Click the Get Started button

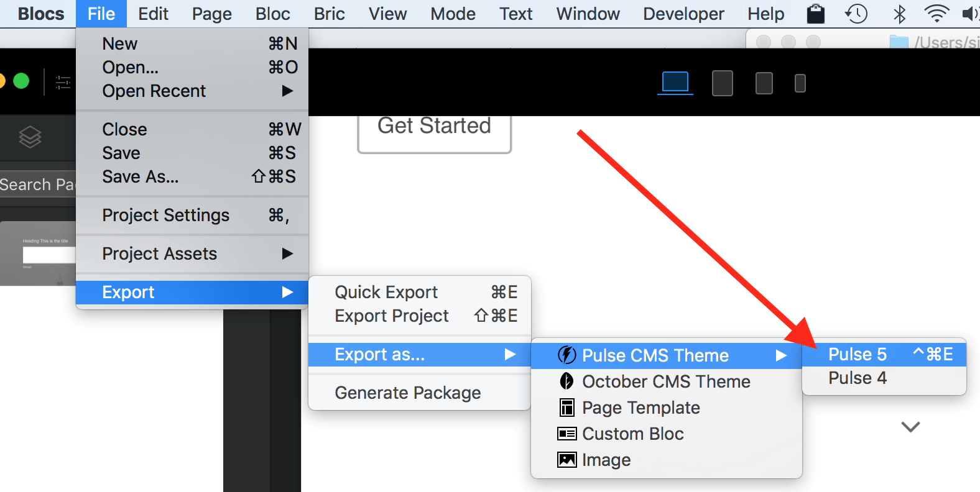click(434, 127)
